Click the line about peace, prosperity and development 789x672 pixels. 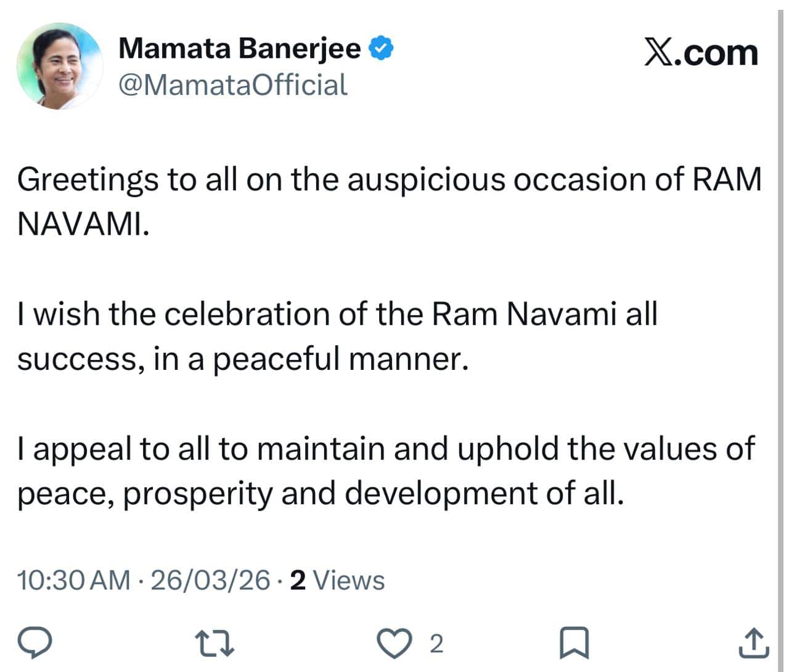click(x=321, y=493)
